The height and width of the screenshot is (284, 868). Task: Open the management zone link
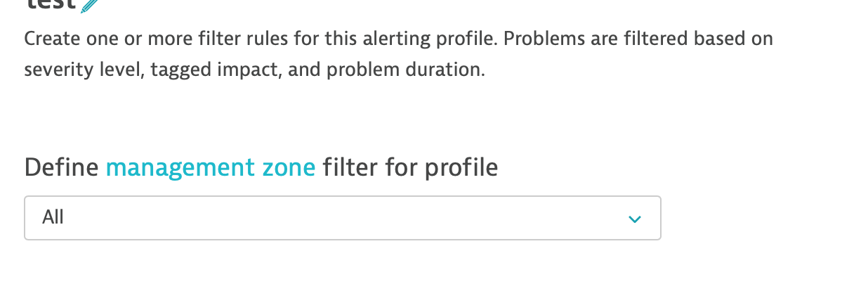coord(210,167)
